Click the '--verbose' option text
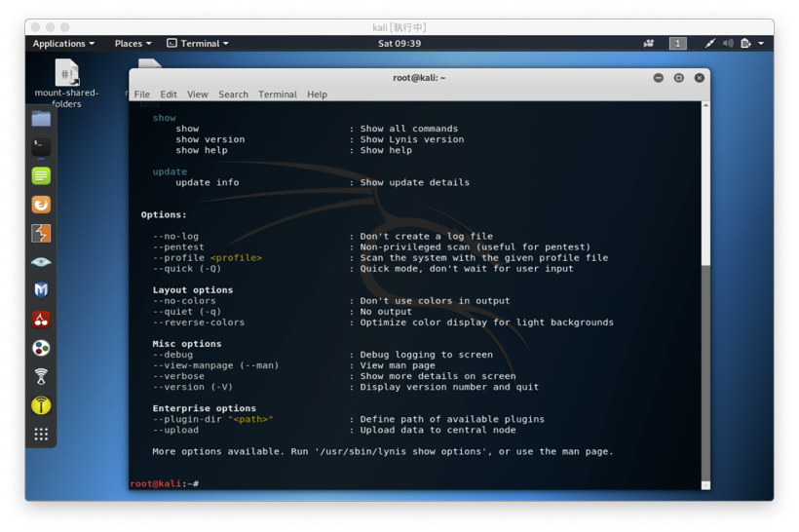799x532 pixels. point(178,376)
